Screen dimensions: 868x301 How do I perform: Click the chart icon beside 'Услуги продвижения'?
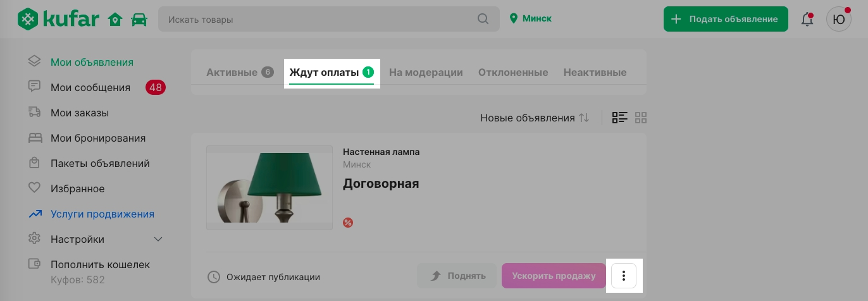point(35,214)
